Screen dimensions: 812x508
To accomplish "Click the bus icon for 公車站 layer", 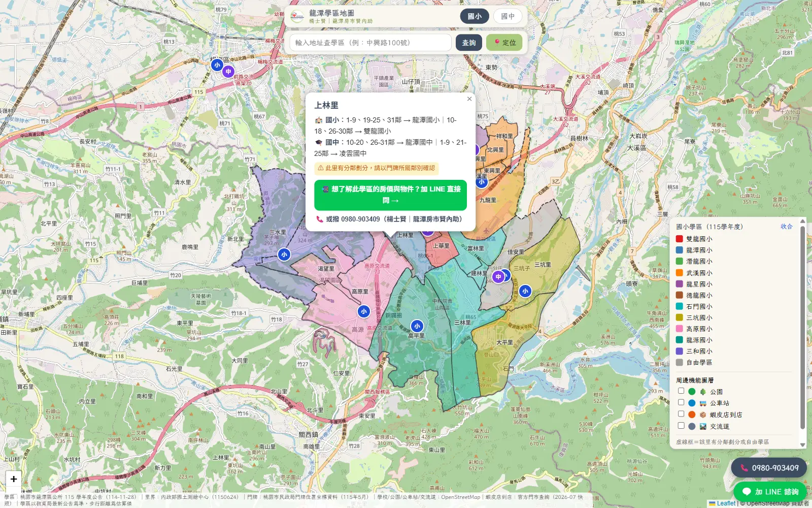I will coord(703,403).
